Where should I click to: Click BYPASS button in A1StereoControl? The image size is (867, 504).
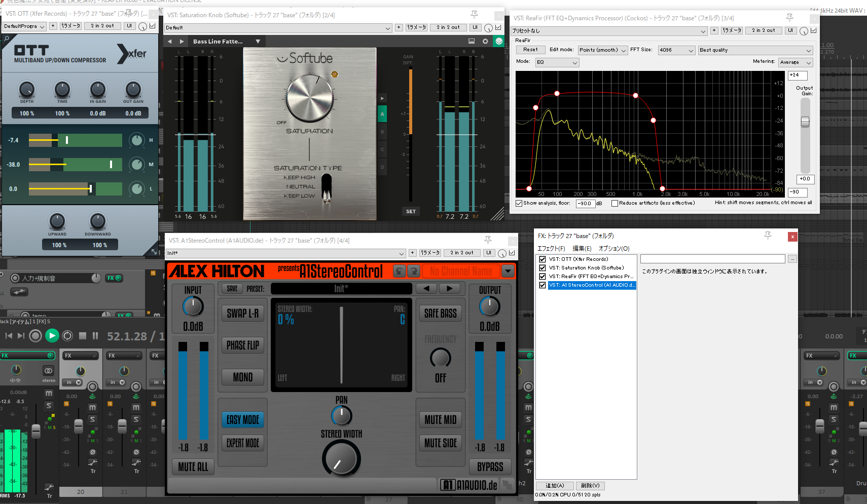(490, 467)
